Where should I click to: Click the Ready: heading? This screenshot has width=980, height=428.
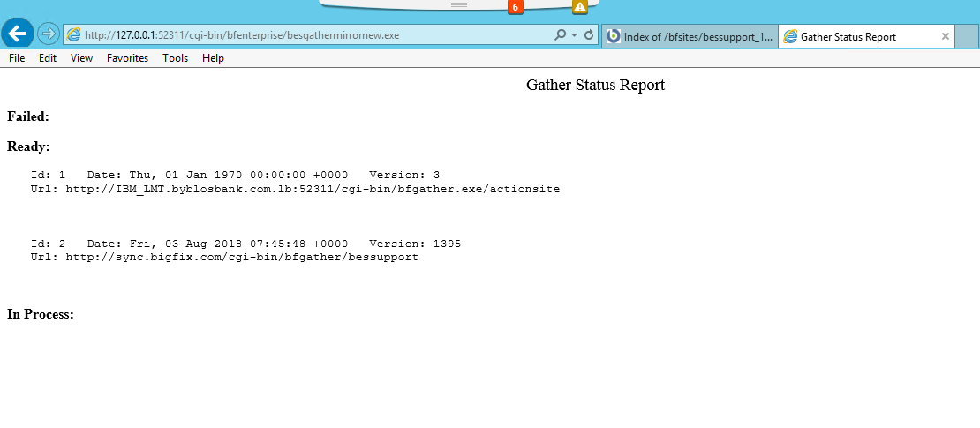pyautogui.click(x=28, y=146)
